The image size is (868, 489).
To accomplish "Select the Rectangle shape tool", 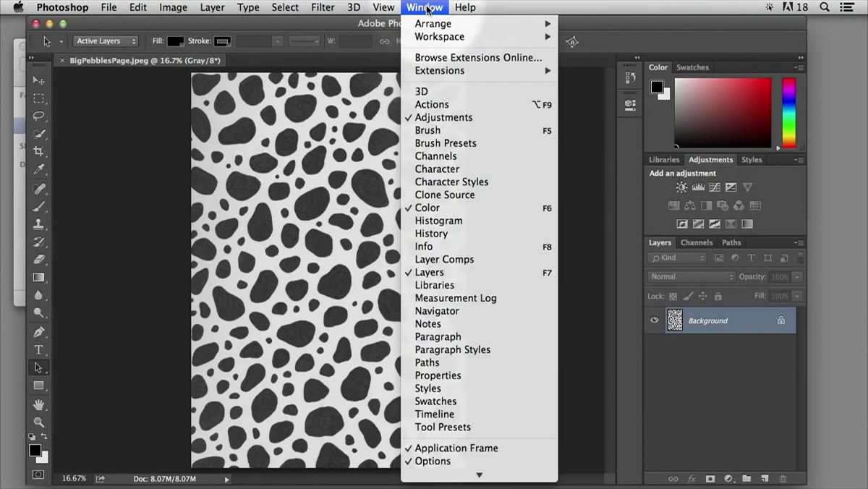I will [39, 386].
